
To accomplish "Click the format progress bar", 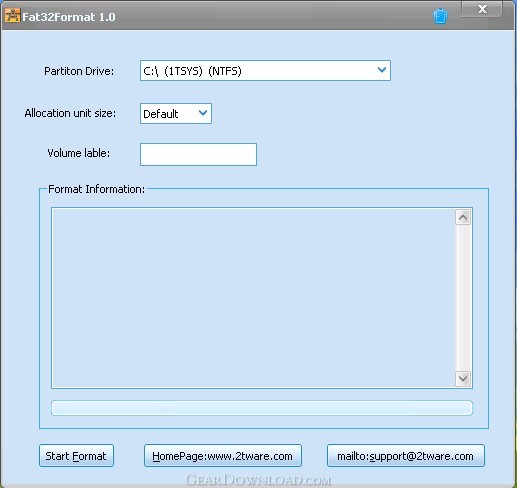I will point(262,408).
